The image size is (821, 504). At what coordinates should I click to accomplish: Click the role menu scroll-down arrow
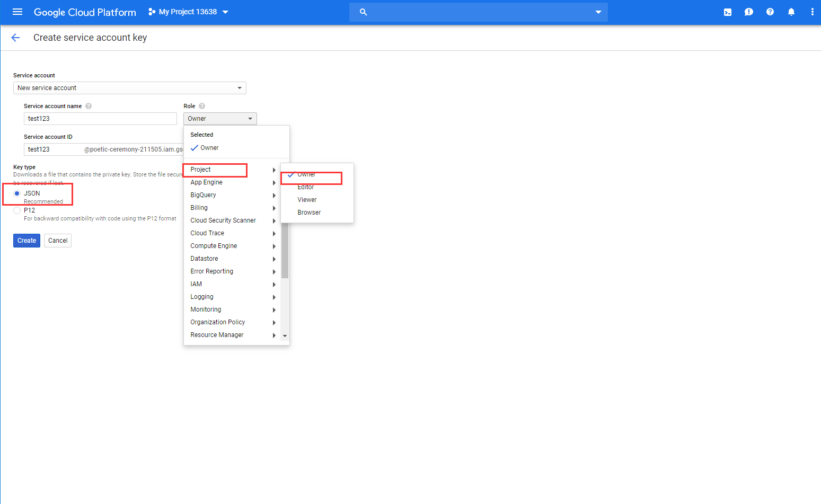tap(285, 336)
